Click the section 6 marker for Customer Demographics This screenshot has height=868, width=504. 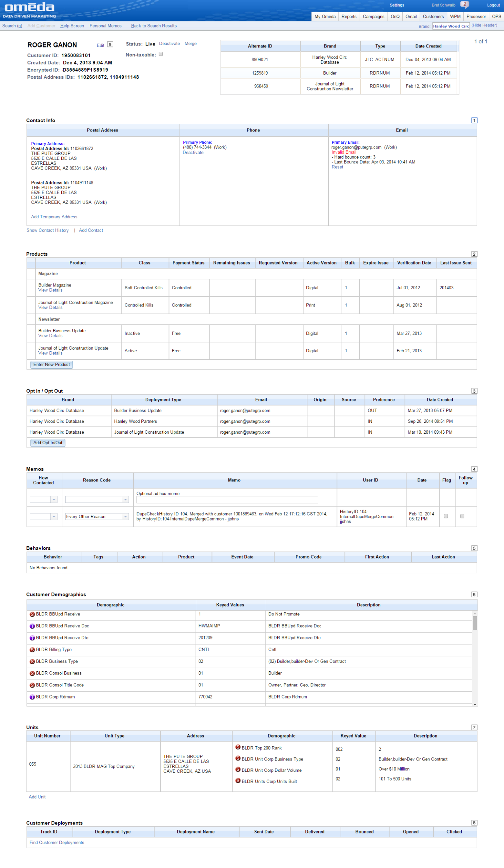click(474, 594)
